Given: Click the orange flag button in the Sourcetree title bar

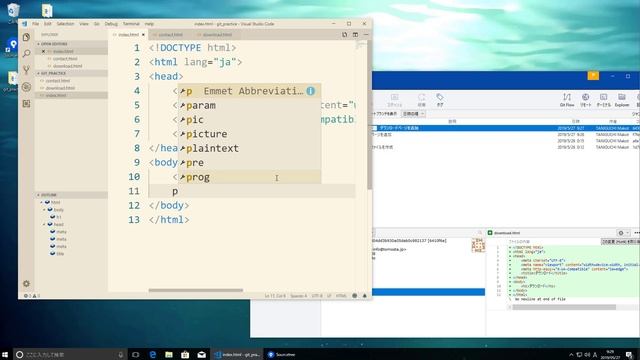Looking at the screenshot, I should [x=593, y=76].
